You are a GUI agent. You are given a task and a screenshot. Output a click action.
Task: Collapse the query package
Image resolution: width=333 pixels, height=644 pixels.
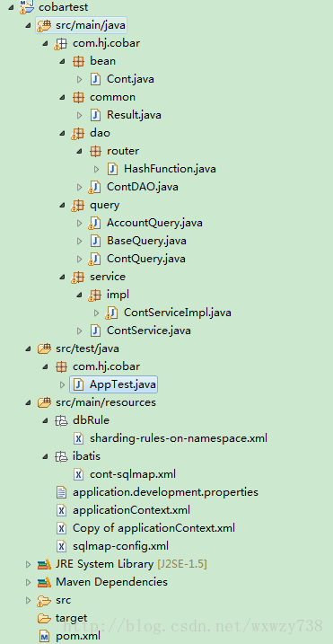[x=62, y=205]
